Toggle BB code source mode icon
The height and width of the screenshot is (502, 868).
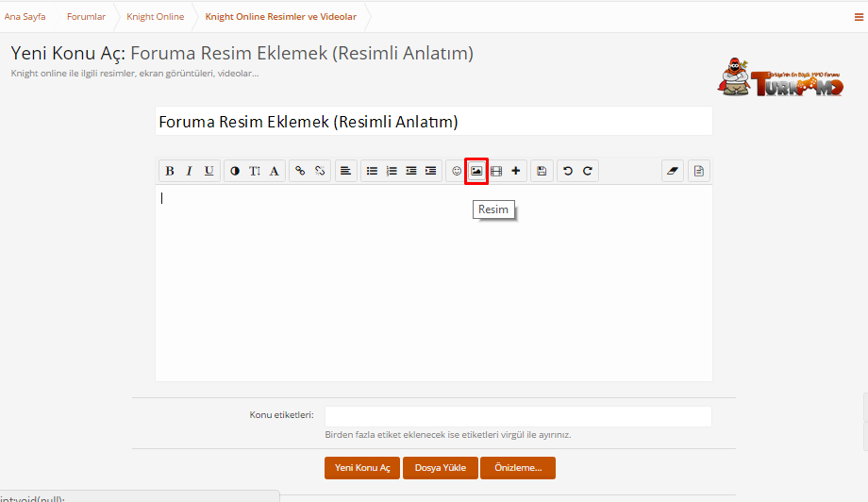[x=698, y=171]
